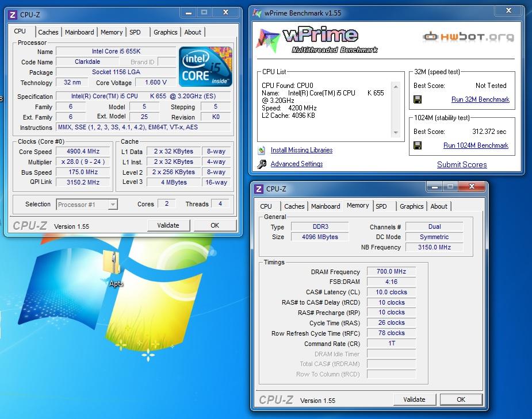Click Validate in left CPU-Z window

point(169,225)
